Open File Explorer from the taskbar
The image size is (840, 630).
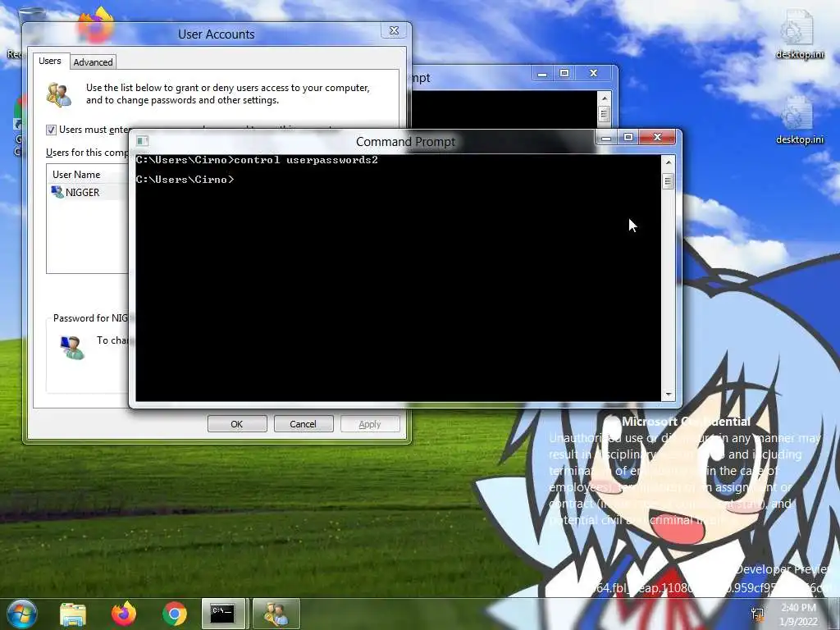[x=73, y=614]
